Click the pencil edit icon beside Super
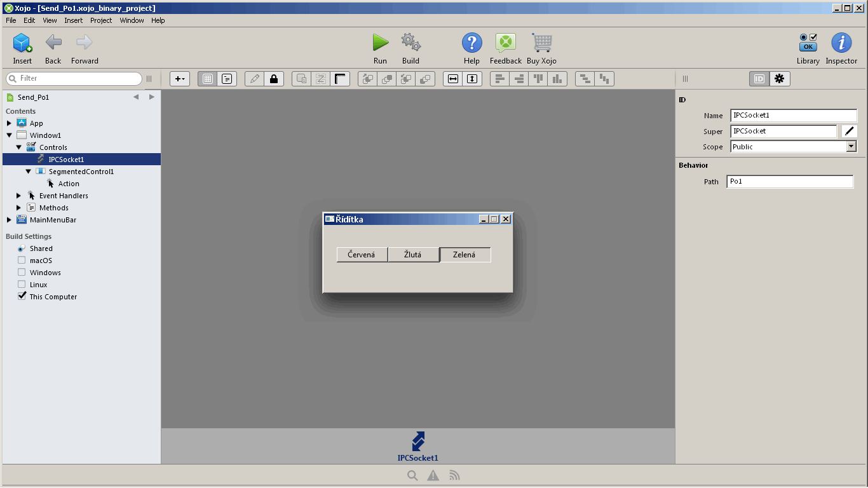This screenshot has width=868, height=488. pyautogui.click(x=849, y=132)
